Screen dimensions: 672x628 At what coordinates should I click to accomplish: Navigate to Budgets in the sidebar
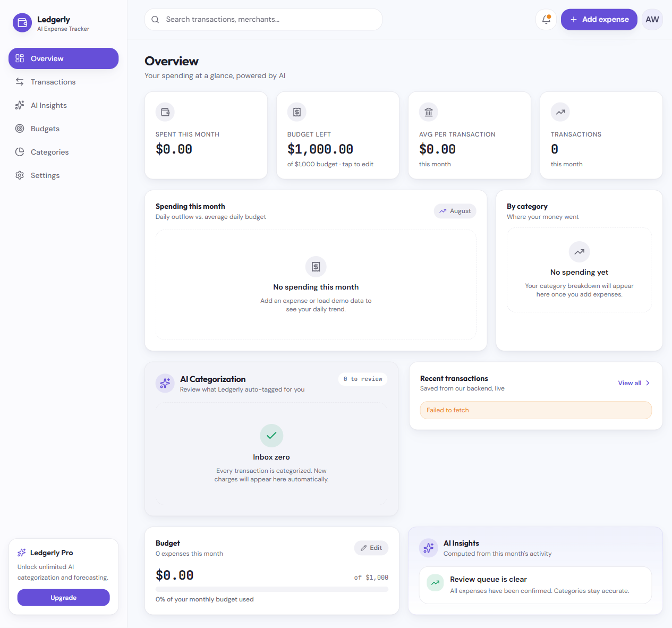pyautogui.click(x=64, y=129)
